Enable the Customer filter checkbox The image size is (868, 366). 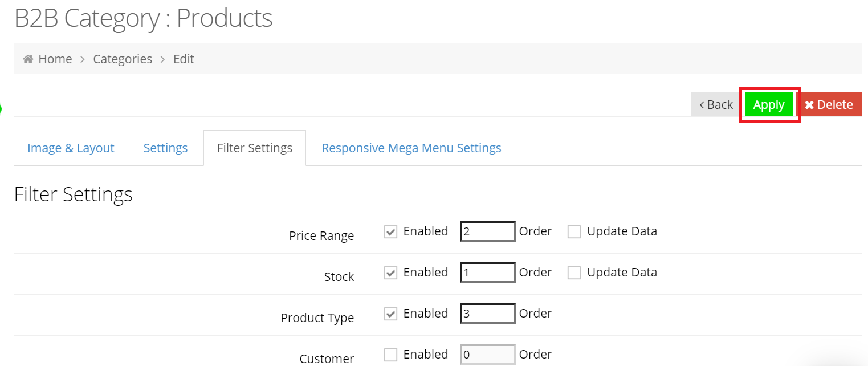(390, 354)
